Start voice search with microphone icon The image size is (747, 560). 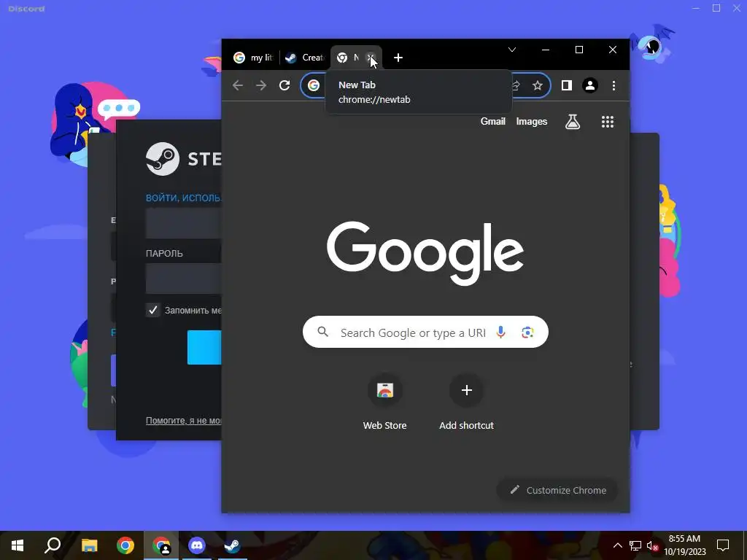(x=500, y=332)
